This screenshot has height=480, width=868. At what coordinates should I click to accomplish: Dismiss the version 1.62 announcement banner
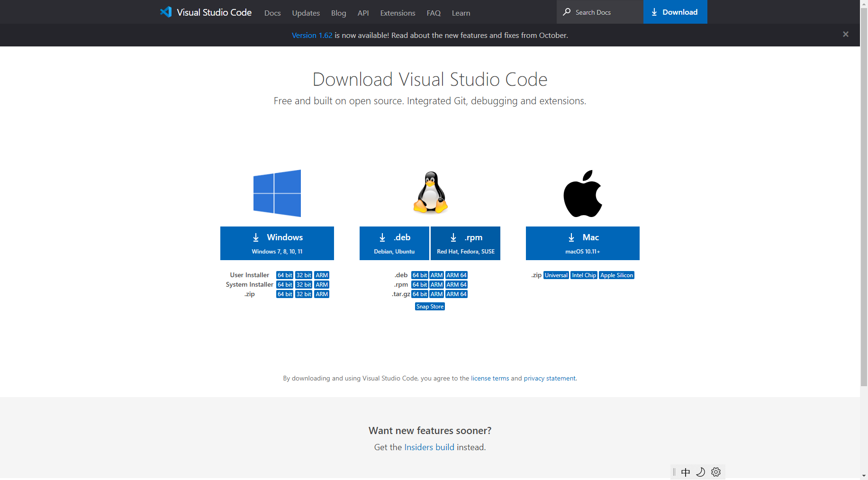[845, 34]
